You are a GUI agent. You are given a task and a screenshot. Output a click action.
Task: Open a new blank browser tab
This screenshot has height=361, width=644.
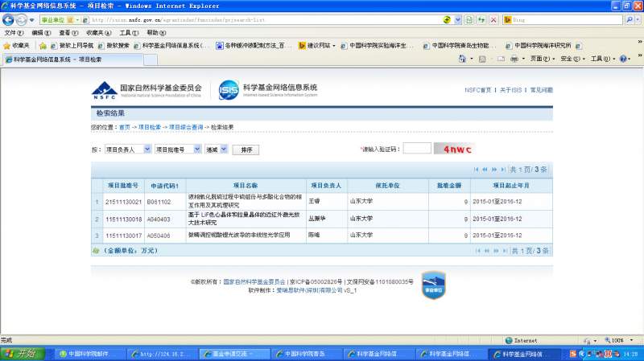(x=151, y=59)
